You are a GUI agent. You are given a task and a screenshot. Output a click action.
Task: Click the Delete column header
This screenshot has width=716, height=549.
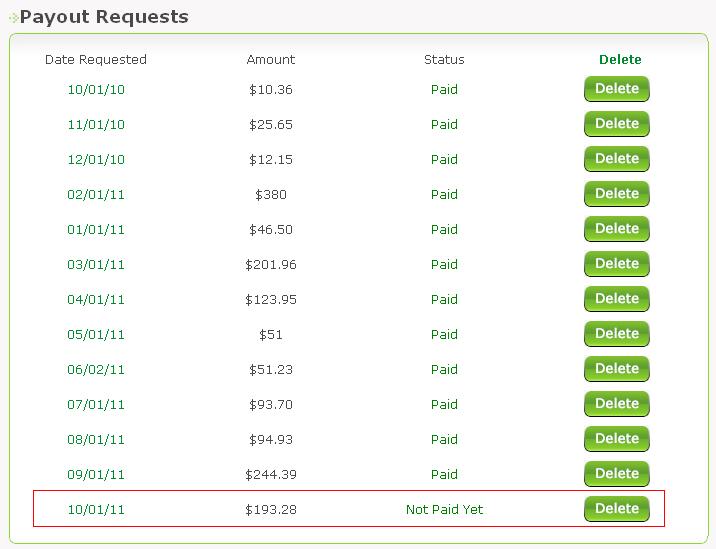(620, 60)
